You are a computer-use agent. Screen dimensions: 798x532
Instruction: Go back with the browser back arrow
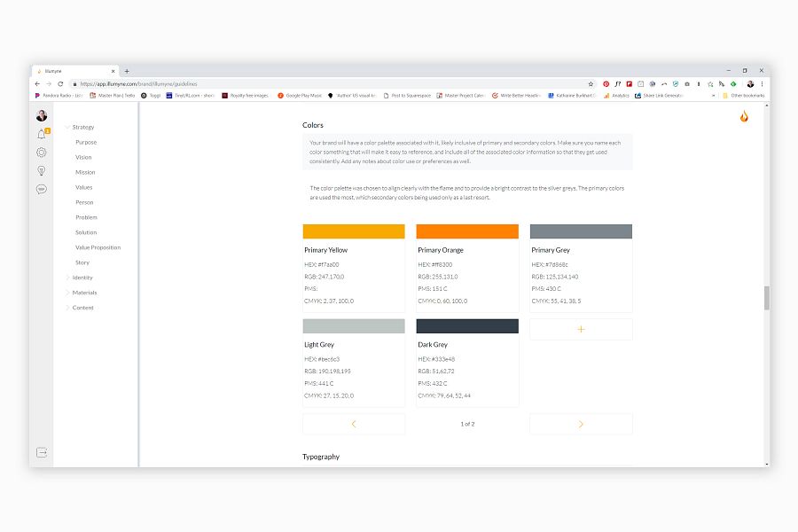(37, 83)
